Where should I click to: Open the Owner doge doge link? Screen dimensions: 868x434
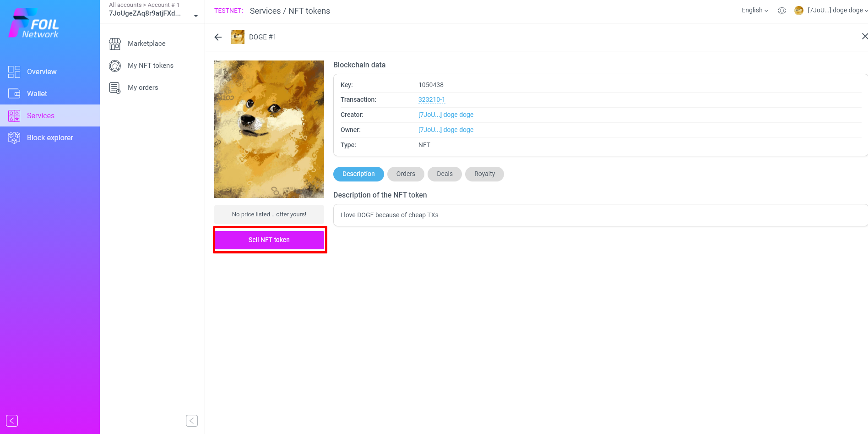tap(446, 130)
